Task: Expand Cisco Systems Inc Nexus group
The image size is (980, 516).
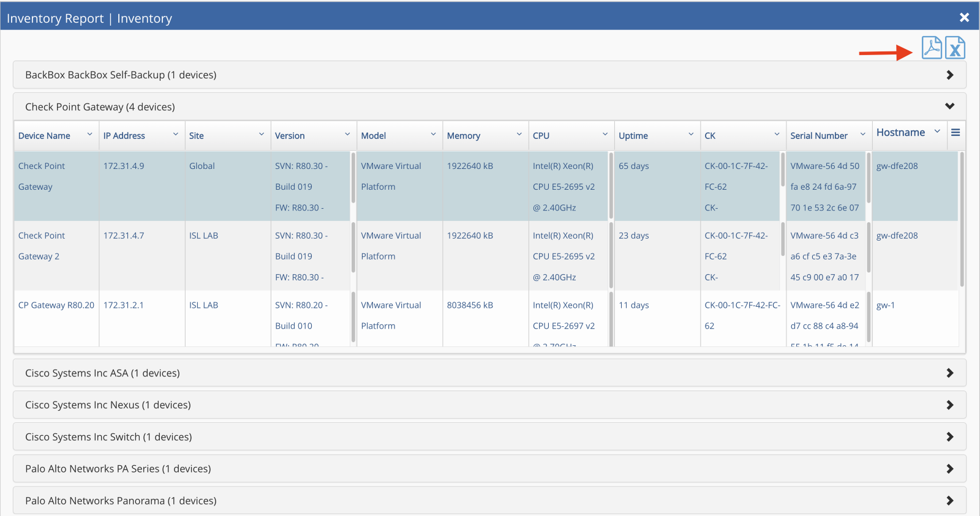Action: click(x=949, y=405)
